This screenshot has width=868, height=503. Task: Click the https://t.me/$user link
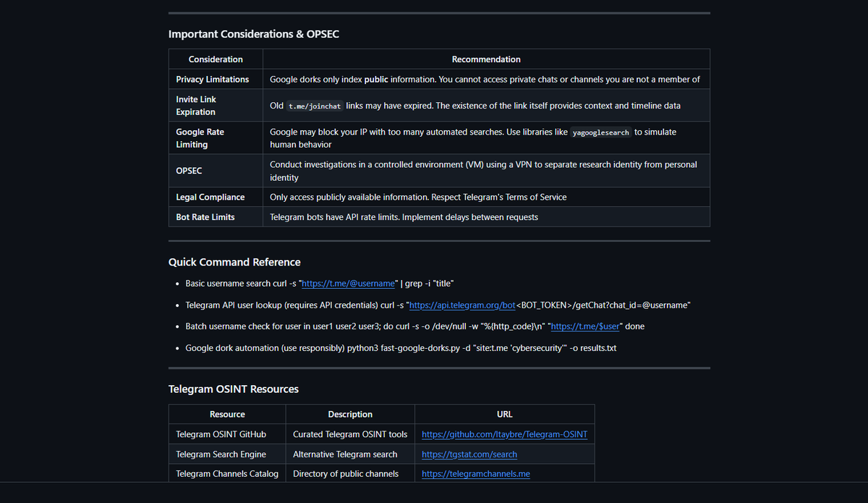(584, 326)
